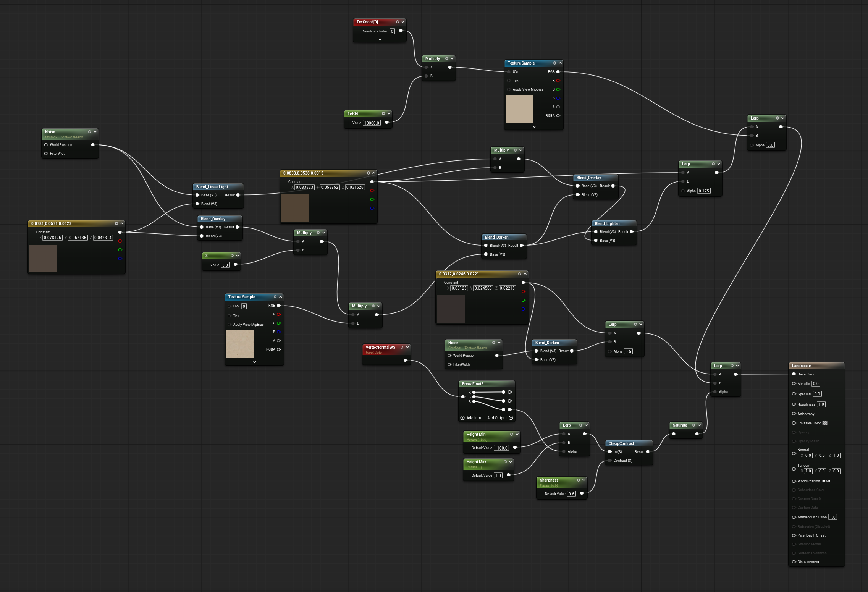Click the Emissive Color checker icon on Landscape node
This screenshot has width=868, height=592.
point(825,423)
